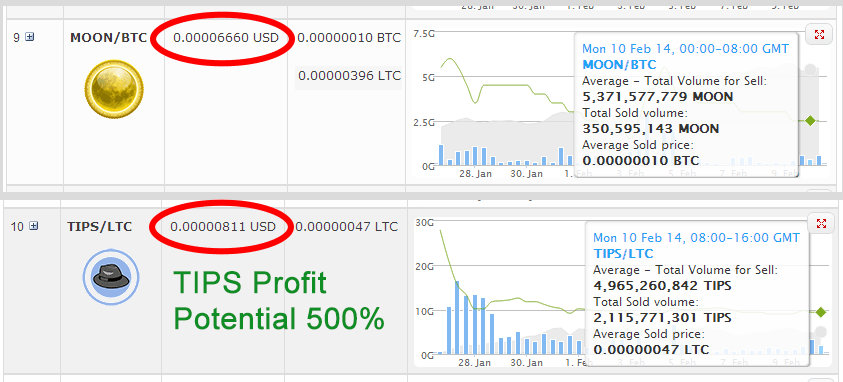Maximize the MOON/BTC chart with red arrows icon
Viewport: 843px width, 382px height.
[x=819, y=35]
